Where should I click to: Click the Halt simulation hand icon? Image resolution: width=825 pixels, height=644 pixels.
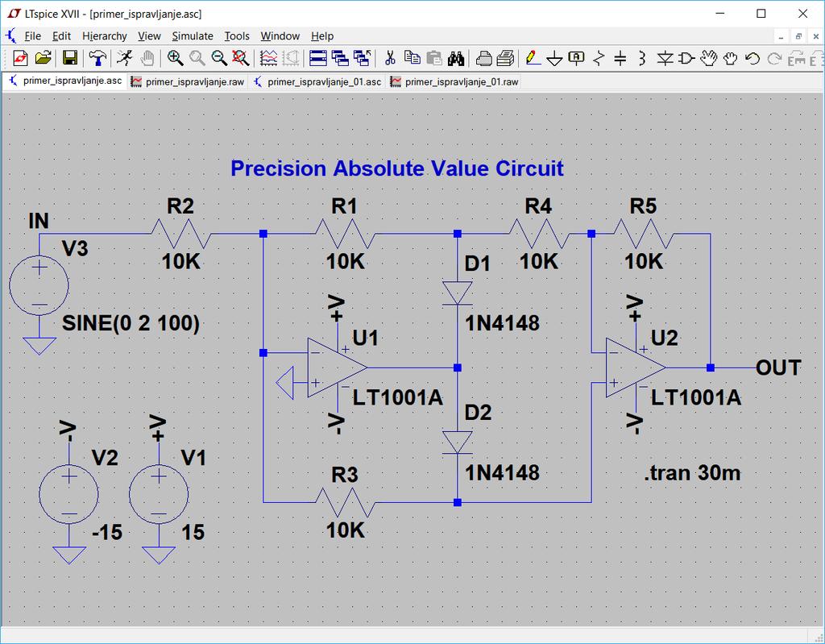click(147, 58)
